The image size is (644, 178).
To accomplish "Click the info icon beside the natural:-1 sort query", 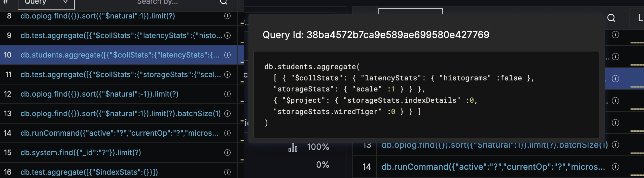I will tap(227, 94).
